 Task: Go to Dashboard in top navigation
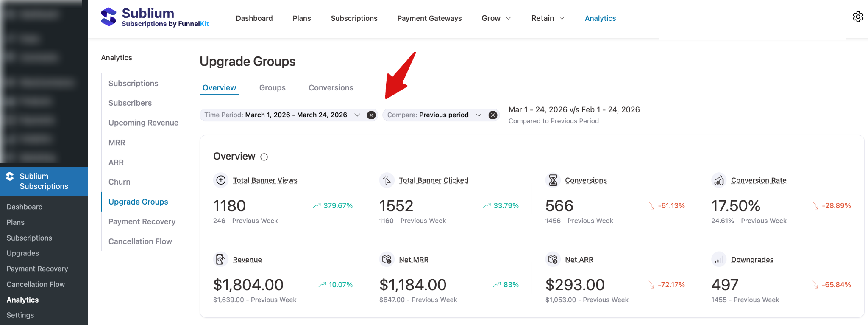pos(254,18)
